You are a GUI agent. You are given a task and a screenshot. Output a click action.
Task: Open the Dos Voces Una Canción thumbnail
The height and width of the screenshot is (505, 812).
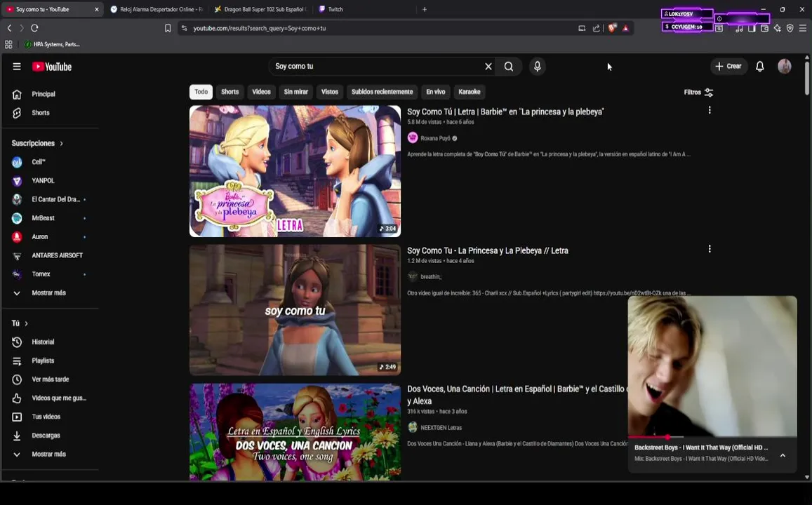pyautogui.click(x=295, y=432)
